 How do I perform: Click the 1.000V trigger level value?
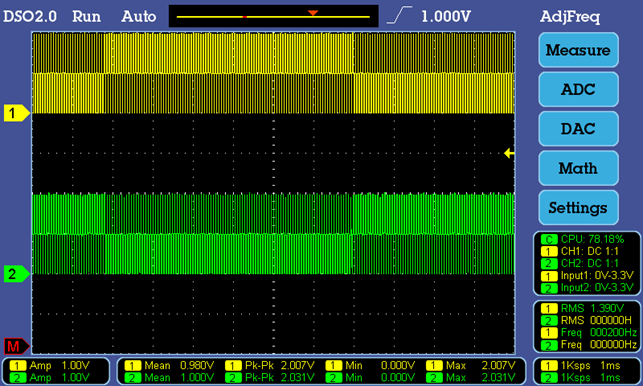[x=446, y=16]
